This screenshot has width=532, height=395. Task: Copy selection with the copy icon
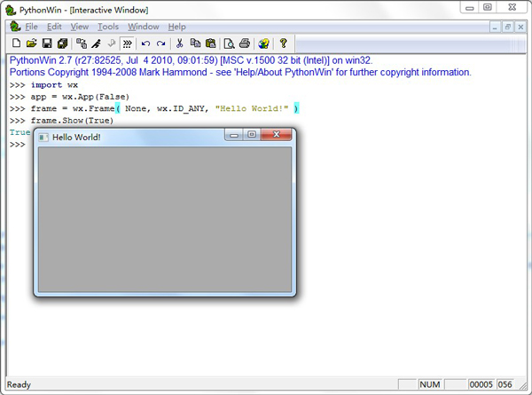click(195, 43)
